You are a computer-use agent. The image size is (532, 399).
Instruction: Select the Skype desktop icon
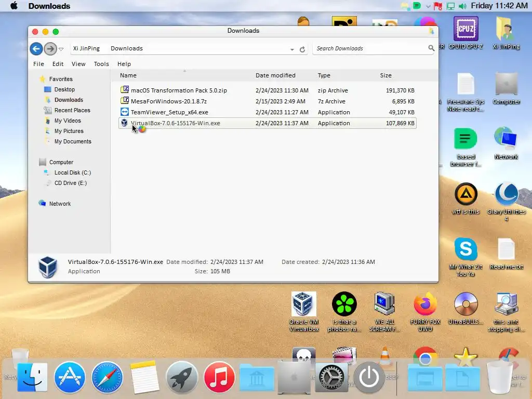465,257
